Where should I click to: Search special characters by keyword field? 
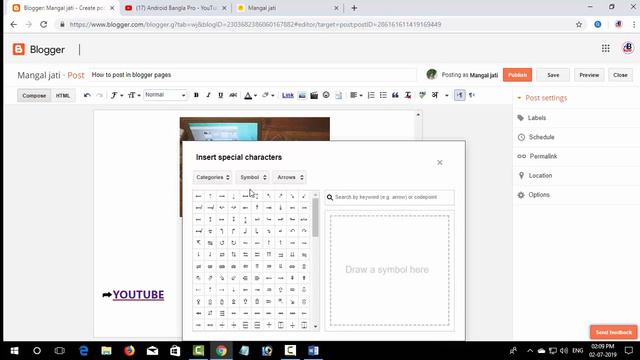click(x=390, y=197)
